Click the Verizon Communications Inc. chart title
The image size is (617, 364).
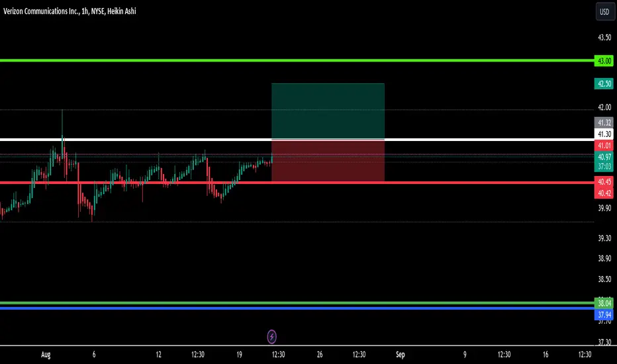click(x=70, y=11)
